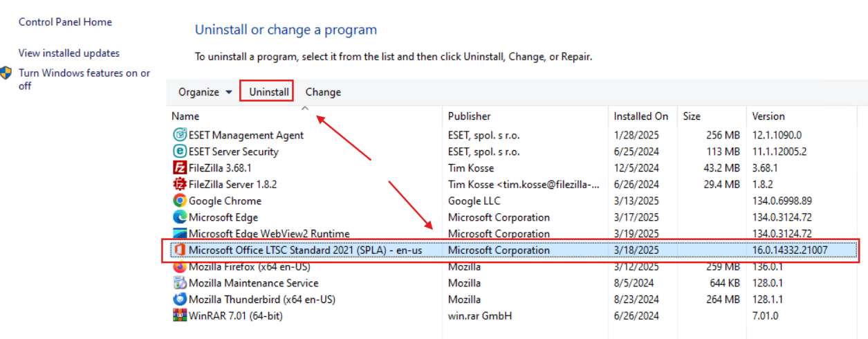
Task: Click version 134.0.6998.89
Action: click(x=782, y=201)
